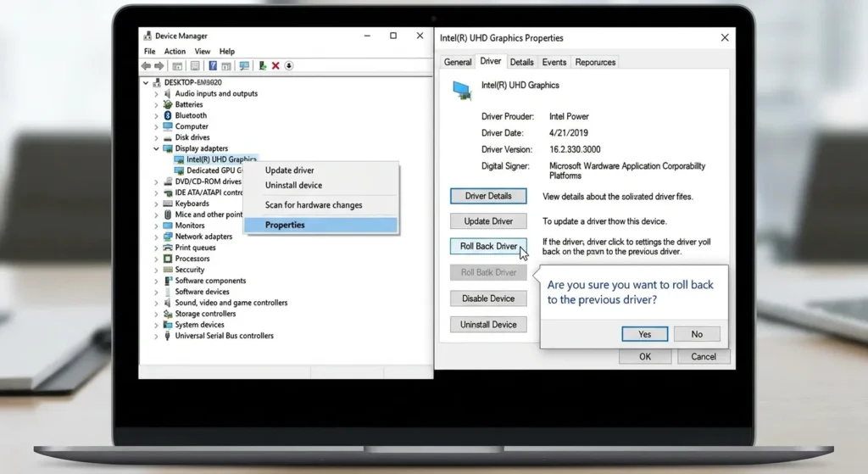Expand the Audio inputs and outputs node

point(156,94)
